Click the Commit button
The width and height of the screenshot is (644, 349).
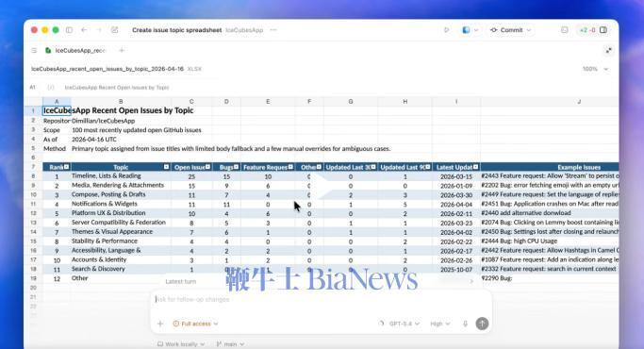pos(507,30)
